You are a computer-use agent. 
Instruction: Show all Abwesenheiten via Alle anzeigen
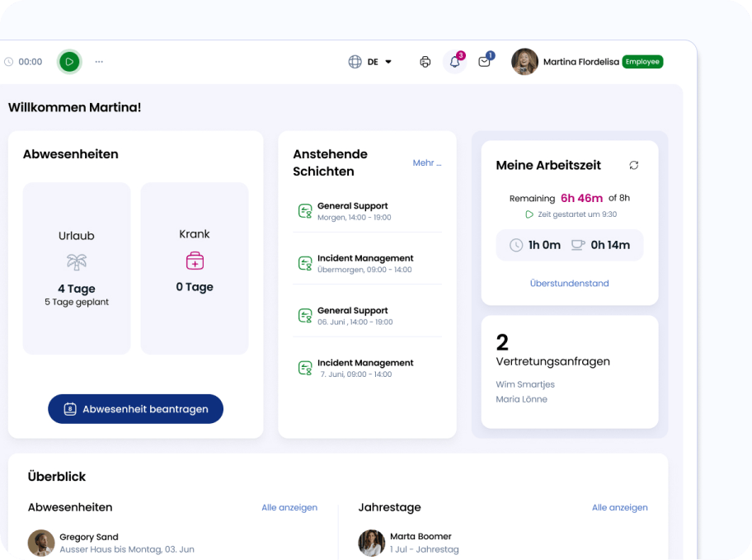[x=289, y=507]
